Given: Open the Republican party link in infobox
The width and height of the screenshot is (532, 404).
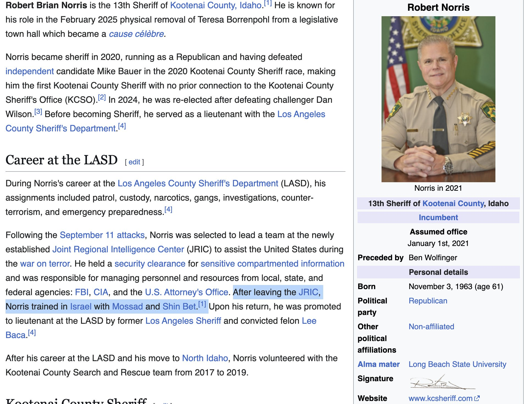Looking at the screenshot, I should pos(428,301).
